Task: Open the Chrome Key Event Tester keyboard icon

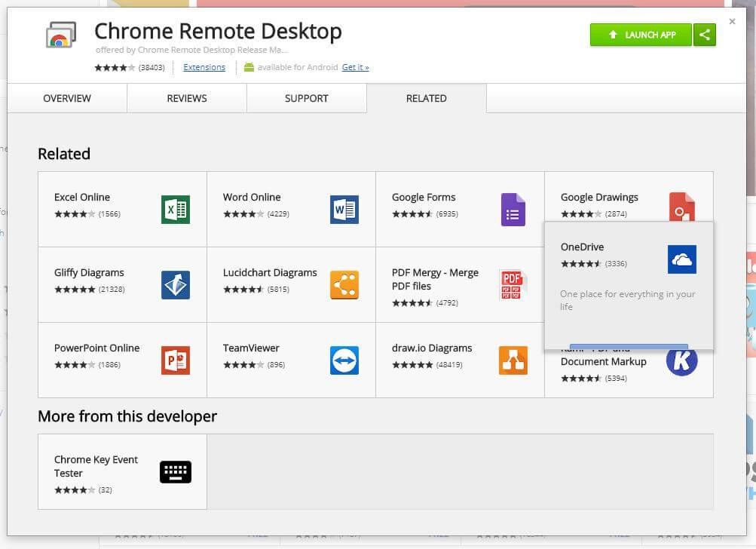Action: [x=176, y=472]
